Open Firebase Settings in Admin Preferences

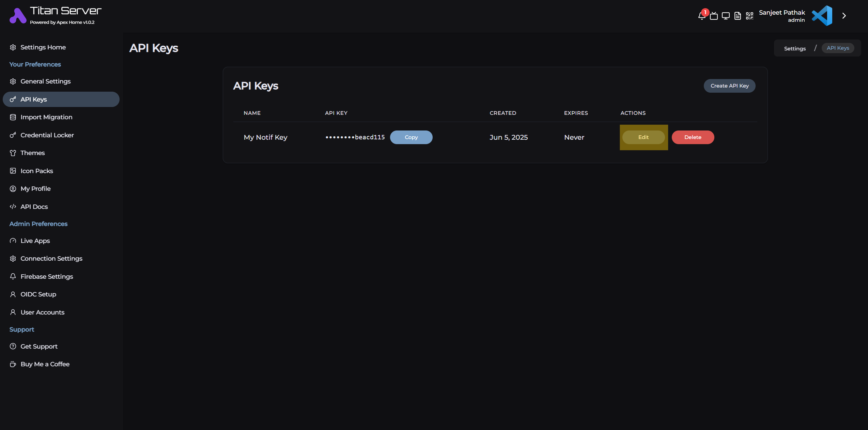[x=46, y=276]
